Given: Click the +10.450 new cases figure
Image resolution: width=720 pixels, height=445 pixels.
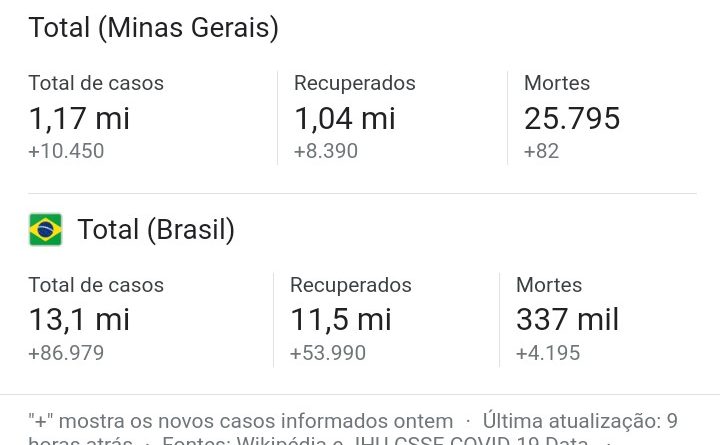Looking at the screenshot, I should point(66,151).
